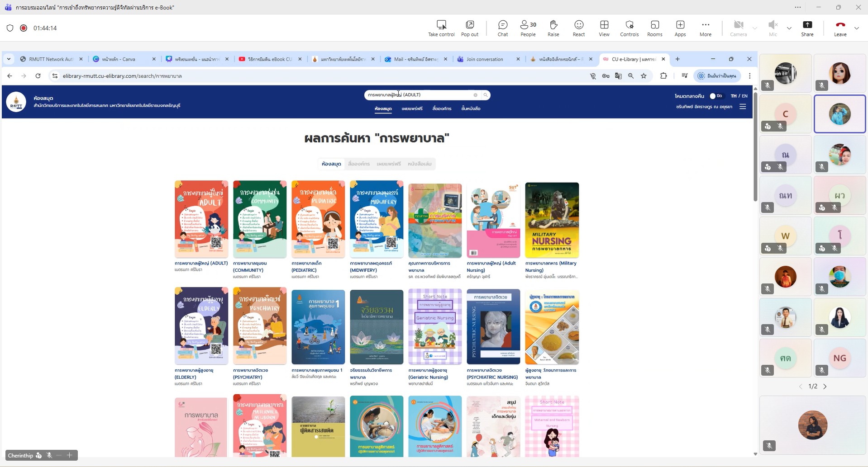This screenshot has height=467, width=868.
Task: Switch to the หนังสือเล่ม results tab
Action: 419,164
